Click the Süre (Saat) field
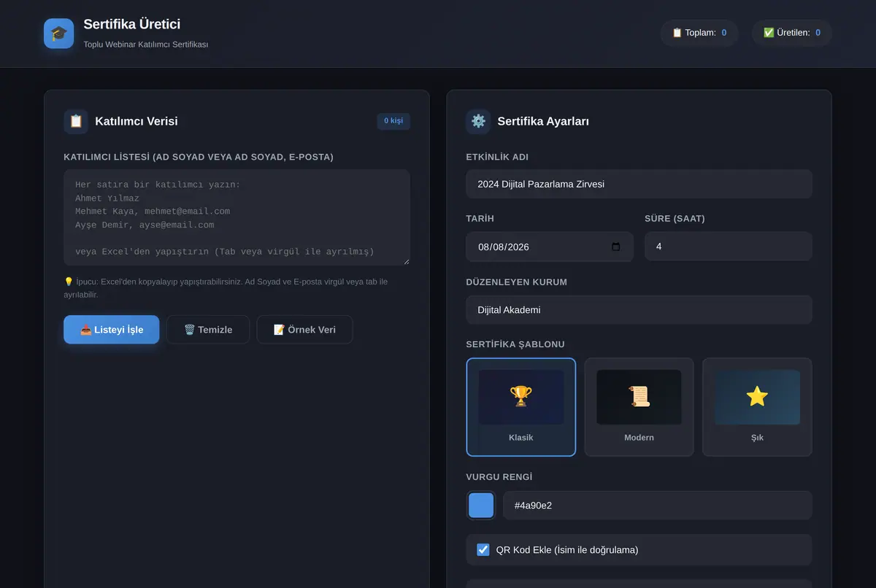876x588 pixels. pyautogui.click(x=728, y=247)
